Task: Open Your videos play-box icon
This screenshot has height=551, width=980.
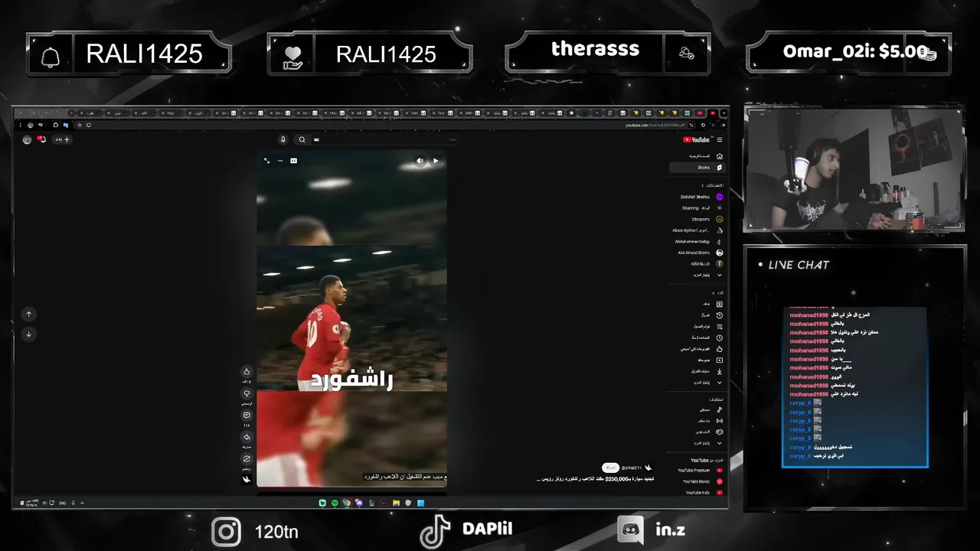Action: (720, 360)
